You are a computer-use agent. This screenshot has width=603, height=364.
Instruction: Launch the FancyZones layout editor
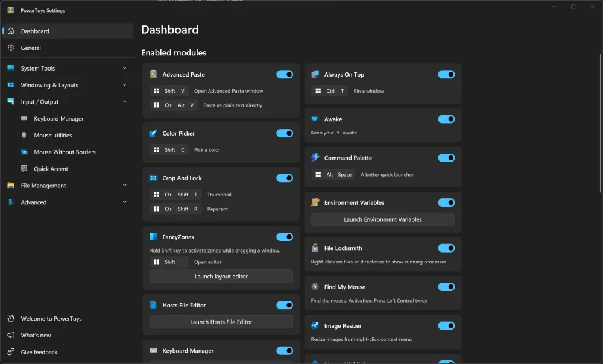221,277
